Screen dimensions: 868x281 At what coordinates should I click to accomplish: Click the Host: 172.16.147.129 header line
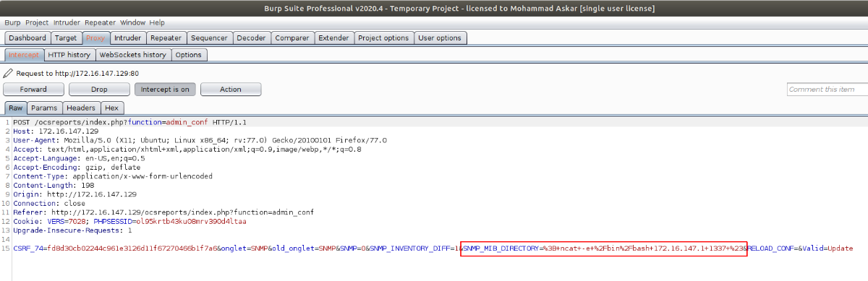(x=56, y=131)
